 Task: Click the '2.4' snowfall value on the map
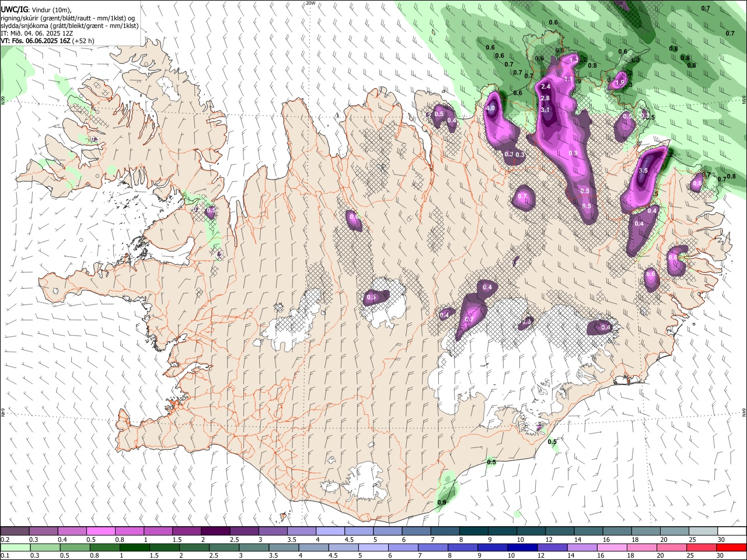coord(546,86)
